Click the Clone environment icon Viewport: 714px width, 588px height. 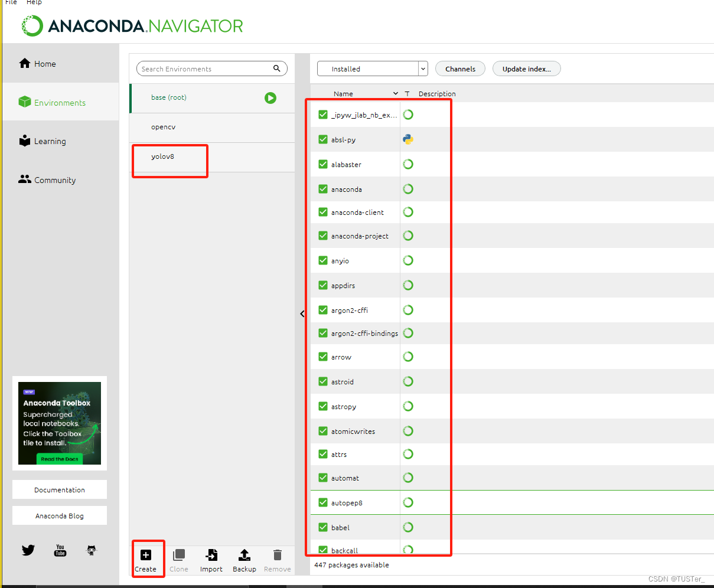[x=178, y=555]
